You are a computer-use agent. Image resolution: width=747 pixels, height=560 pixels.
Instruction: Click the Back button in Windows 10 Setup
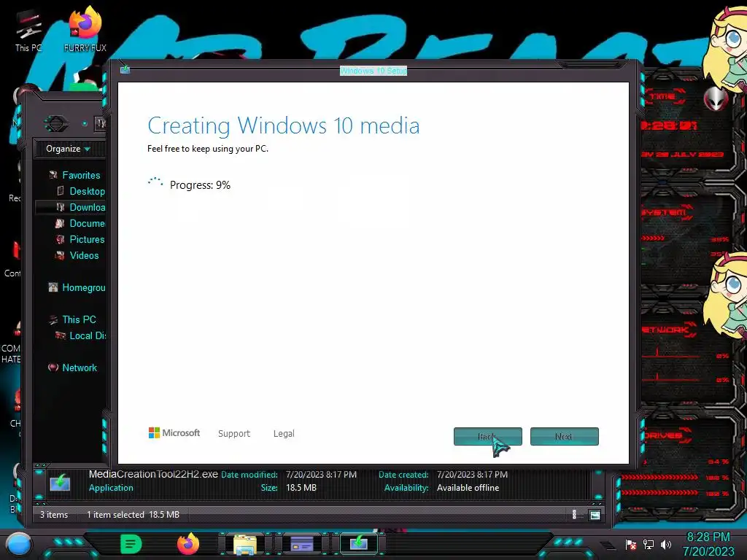coord(487,436)
